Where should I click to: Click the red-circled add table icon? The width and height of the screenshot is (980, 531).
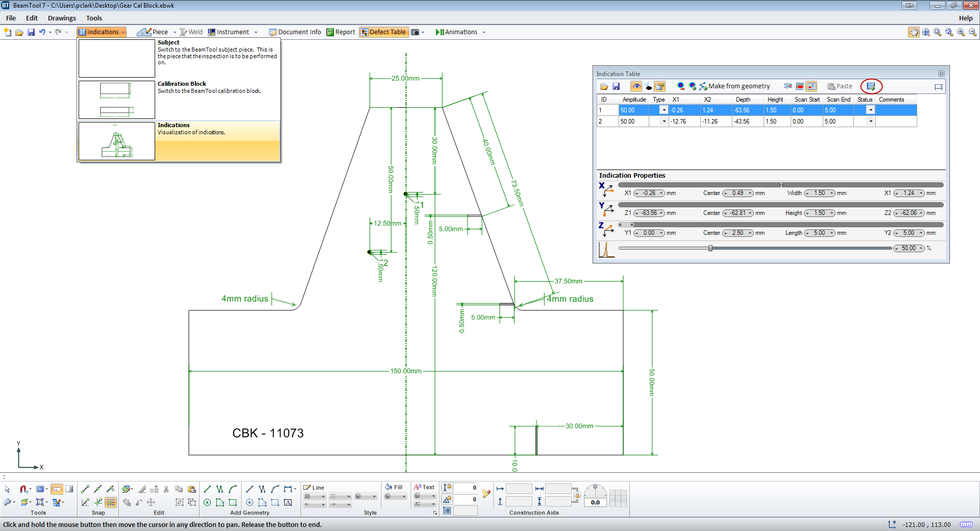pos(871,86)
